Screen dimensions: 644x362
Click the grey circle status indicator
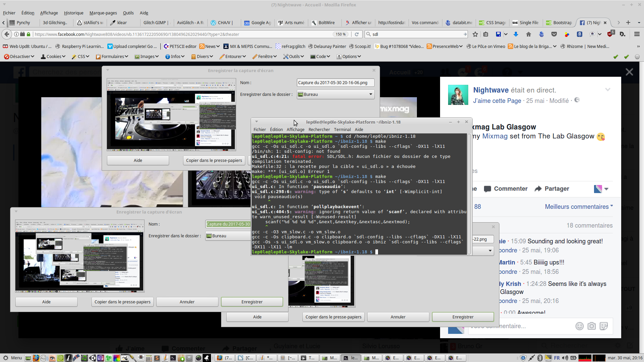click(637, 57)
